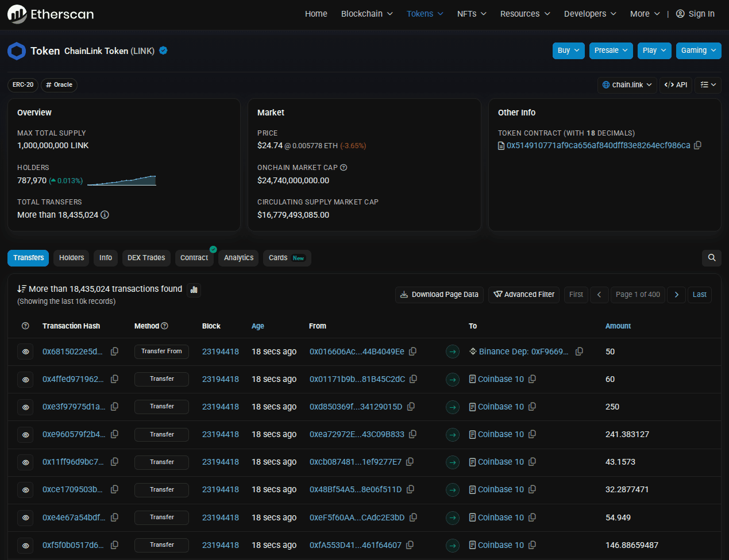Open the Blockchain dropdown menu
The image size is (729, 560).
tap(367, 14)
